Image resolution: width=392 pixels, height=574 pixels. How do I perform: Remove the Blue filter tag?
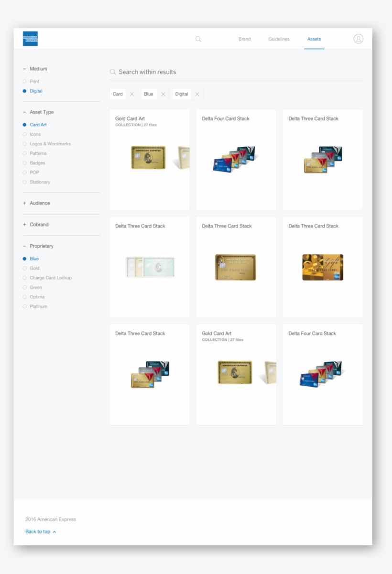tap(163, 94)
